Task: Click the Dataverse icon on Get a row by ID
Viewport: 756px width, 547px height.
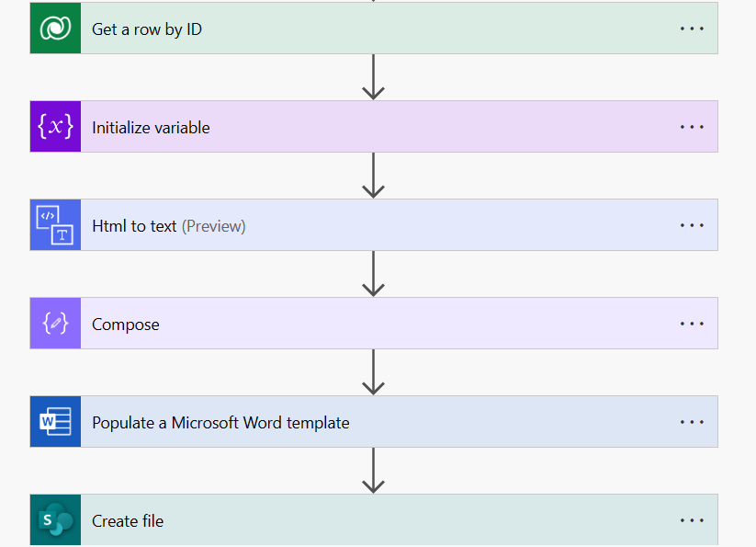Action: click(x=55, y=28)
